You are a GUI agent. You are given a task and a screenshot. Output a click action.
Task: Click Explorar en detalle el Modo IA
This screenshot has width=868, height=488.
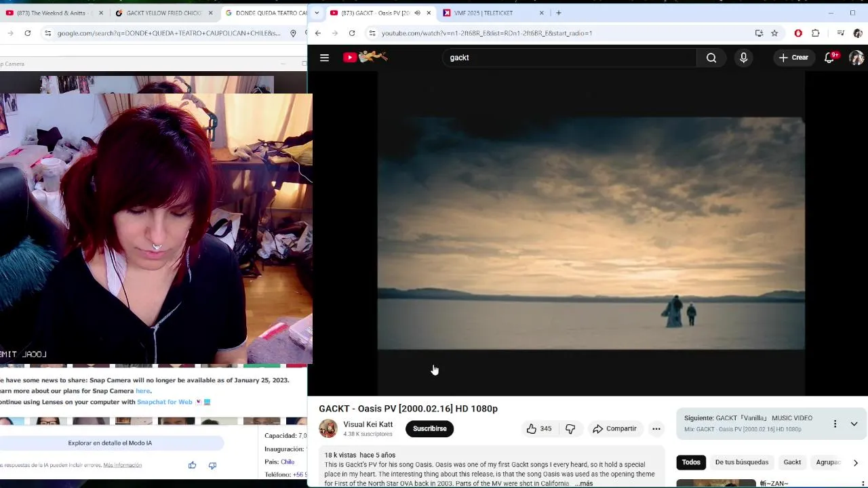click(x=110, y=443)
